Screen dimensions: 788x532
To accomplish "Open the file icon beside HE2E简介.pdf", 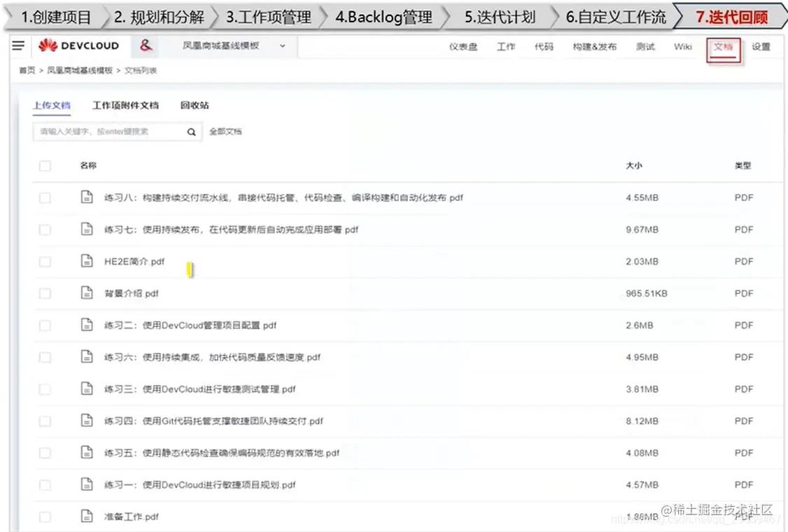I will pyautogui.click(x=87, y=261).
